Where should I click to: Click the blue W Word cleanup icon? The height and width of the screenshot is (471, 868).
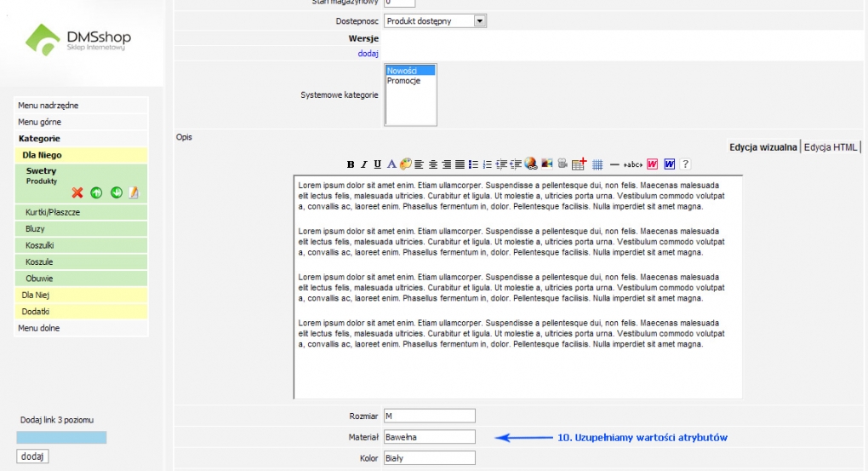click(x=669, y=164)
